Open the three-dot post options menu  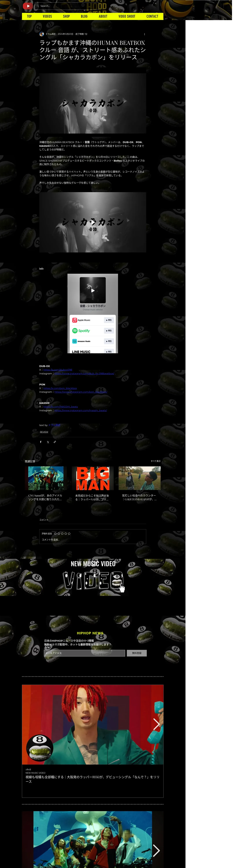tap(144, 34)
